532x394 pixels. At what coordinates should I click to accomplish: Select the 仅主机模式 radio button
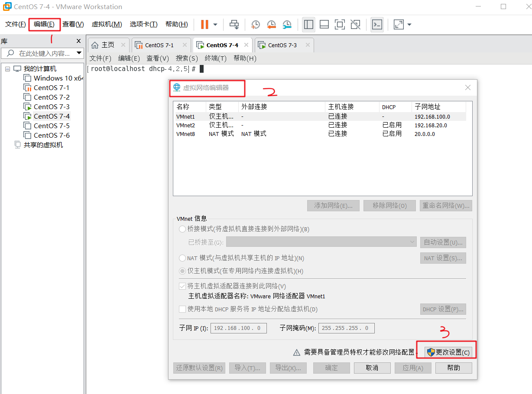[182, 271]
